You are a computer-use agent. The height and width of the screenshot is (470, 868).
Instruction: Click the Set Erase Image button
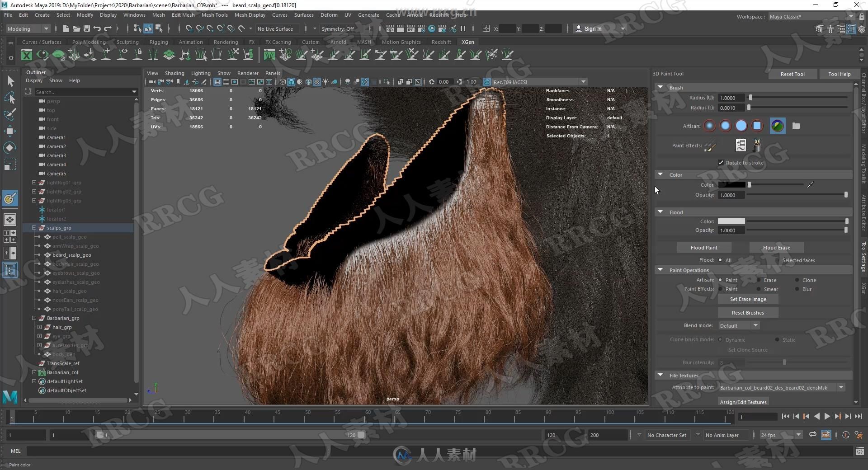click(748, 299)
